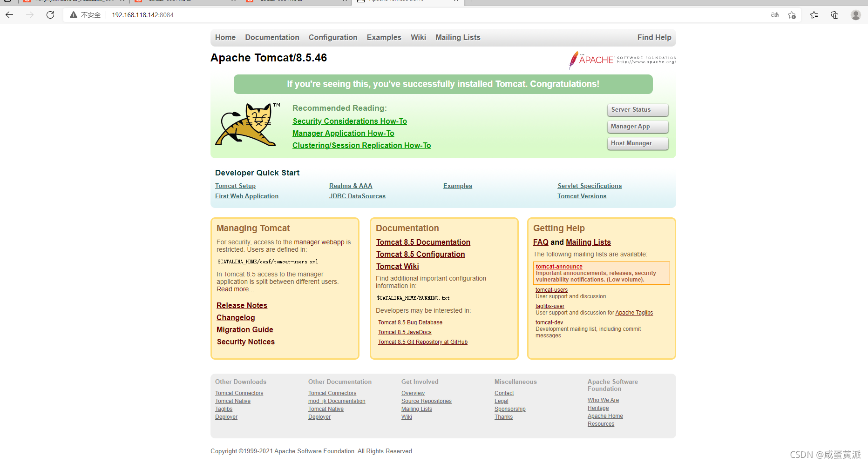The image size is (868, 463).
Task: Add this page to favorites star icon
Action: tap(792, 15)
